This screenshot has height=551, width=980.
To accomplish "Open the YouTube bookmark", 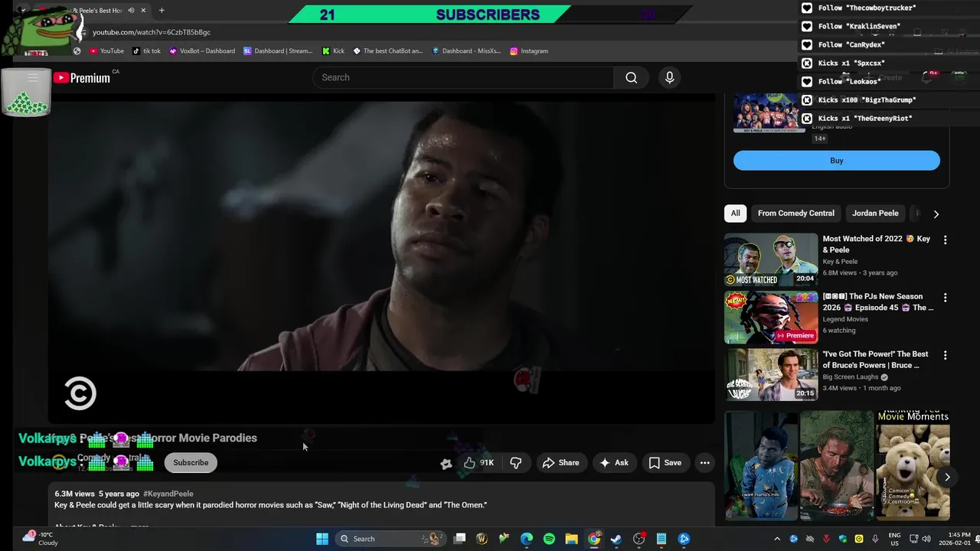I will tap(106, 51).
